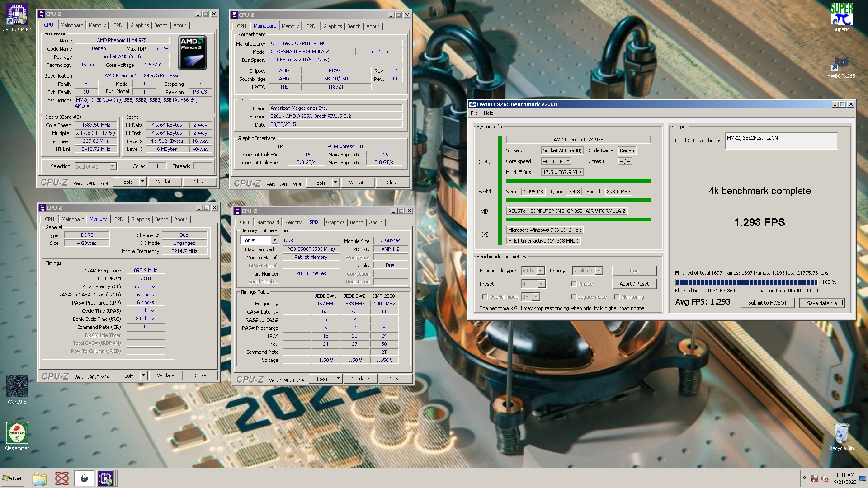
Task: Expand Tools arrow in CPU-Z CPU window
Action: [142, 182]
